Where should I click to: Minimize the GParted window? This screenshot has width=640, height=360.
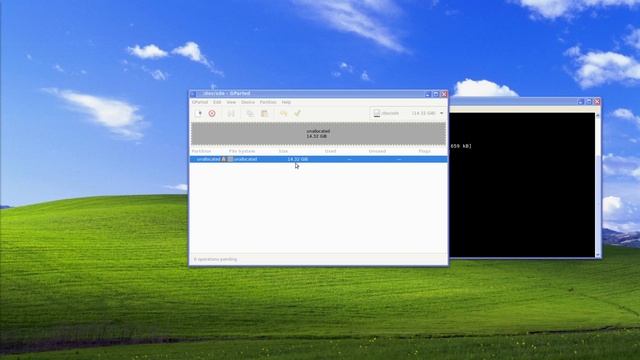(428, 94)
